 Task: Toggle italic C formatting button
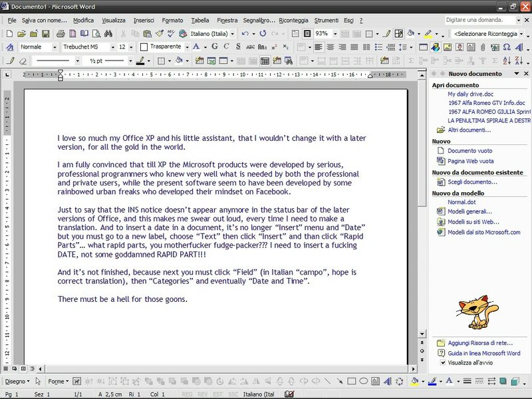pos(226,47)
